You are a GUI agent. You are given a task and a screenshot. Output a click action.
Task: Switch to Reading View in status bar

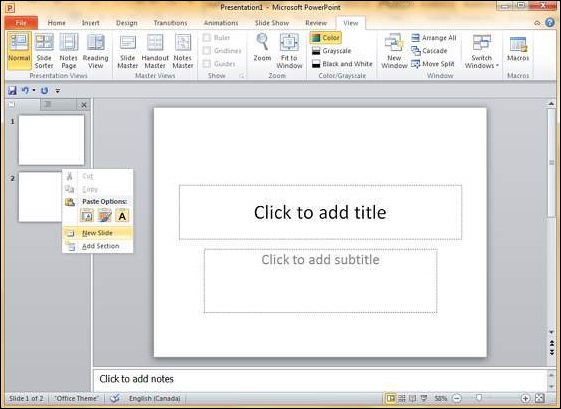point(413,398)
